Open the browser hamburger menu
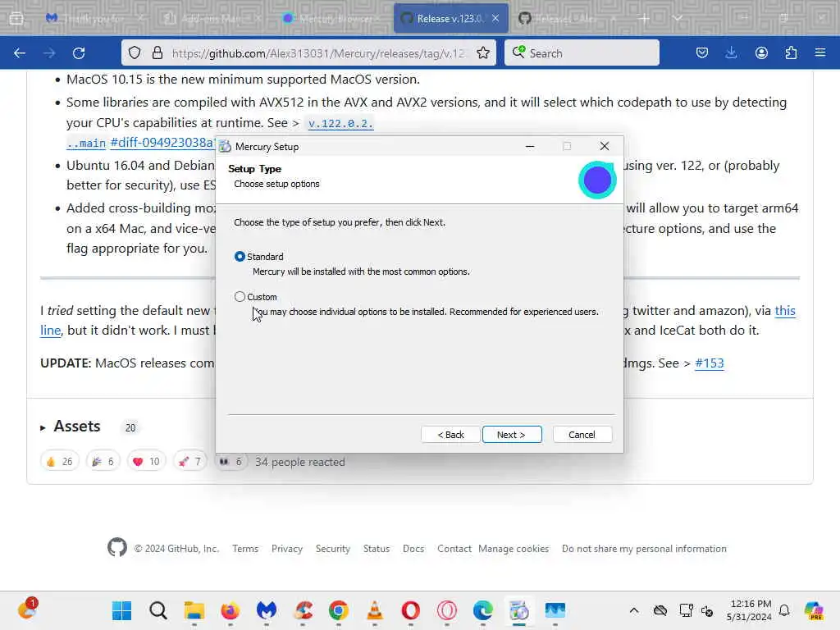The height and width of the screenshot is (630, 840). pos(820,53)
